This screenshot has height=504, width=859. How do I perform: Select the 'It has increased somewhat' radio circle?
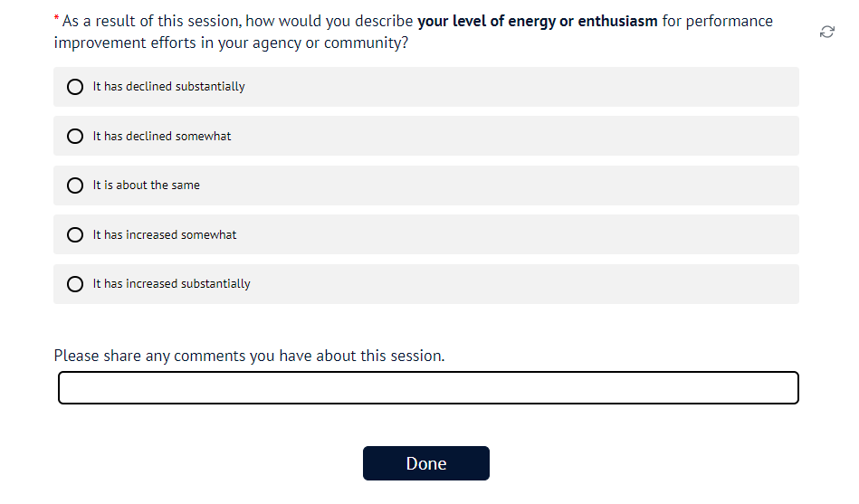[x=75, y=234]
